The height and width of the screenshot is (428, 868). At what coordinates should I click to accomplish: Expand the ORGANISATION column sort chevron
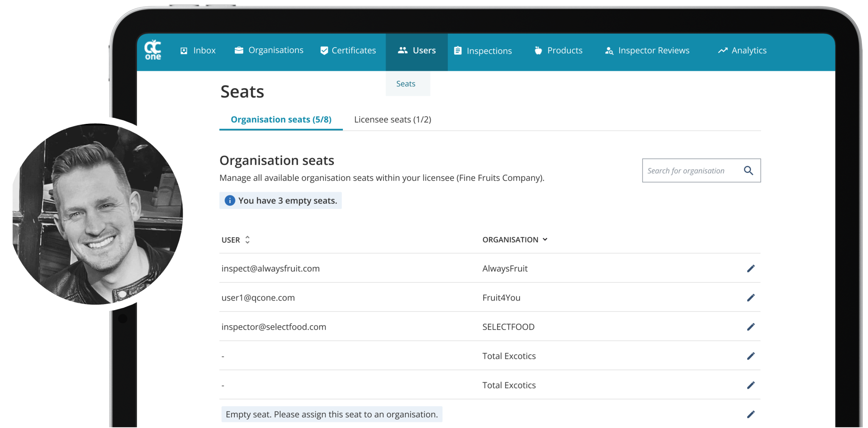(545, 240)
